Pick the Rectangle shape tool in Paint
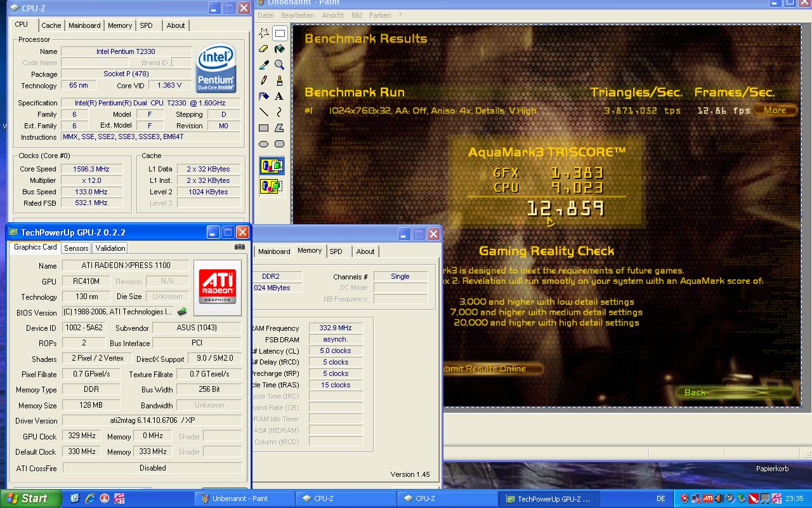Screen dimensions: 812x508 [264, 128]
